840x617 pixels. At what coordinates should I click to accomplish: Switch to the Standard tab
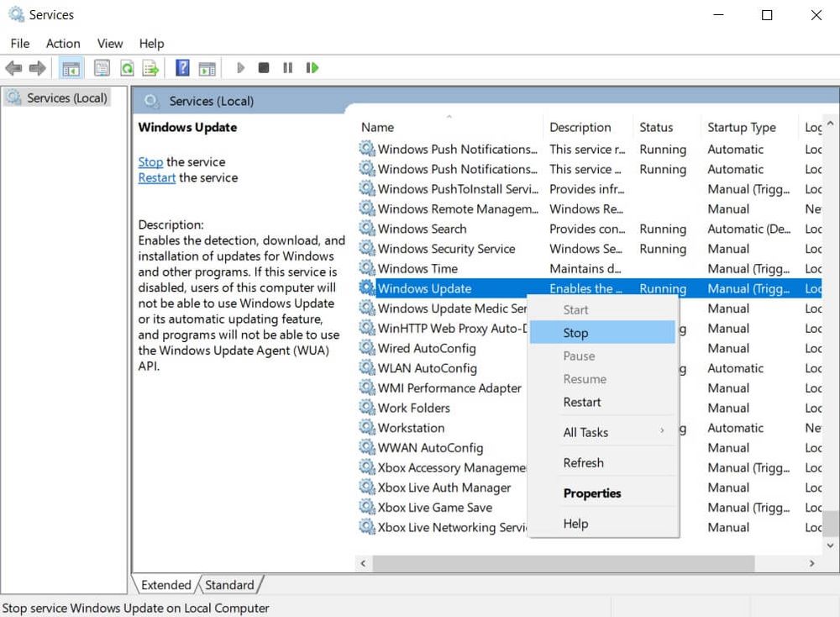(229, 585)
